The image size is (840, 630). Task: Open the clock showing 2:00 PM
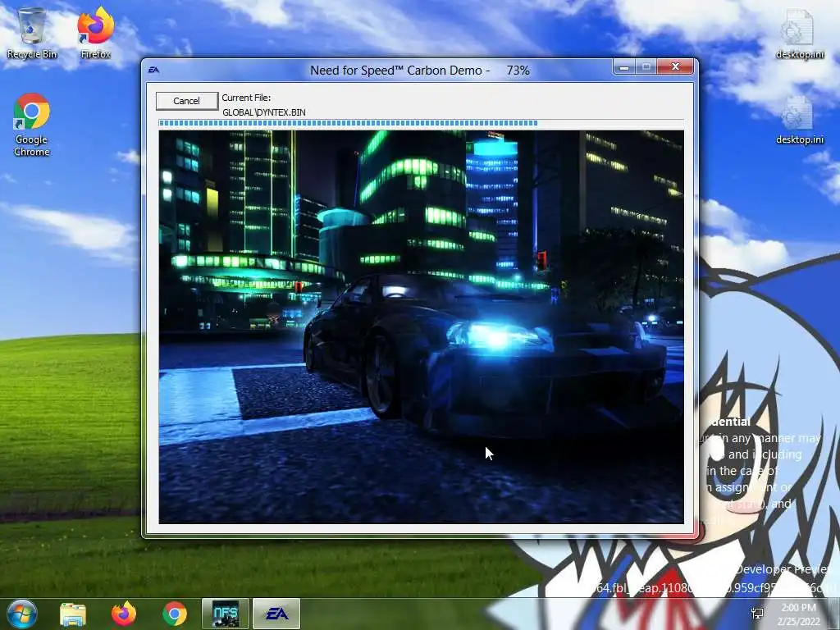pos(798,614)
